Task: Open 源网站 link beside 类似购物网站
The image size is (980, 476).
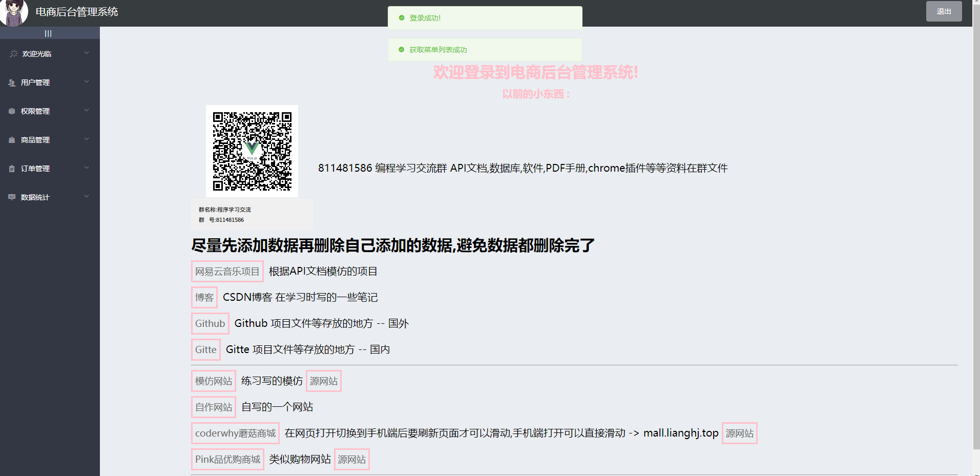Action: click(352, 460)
